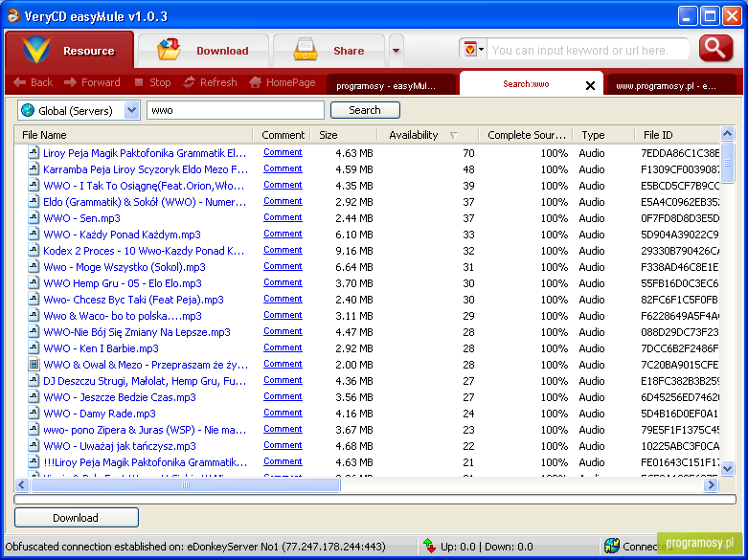Click the vertical scrollbar down arrow
748x560 pixels.
(727, 468)
